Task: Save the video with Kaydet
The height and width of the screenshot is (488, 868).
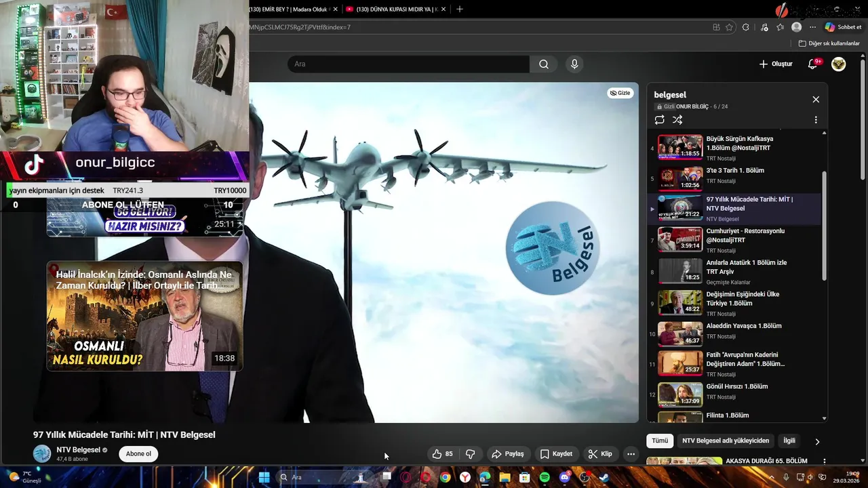Action: tap(556, 454)
